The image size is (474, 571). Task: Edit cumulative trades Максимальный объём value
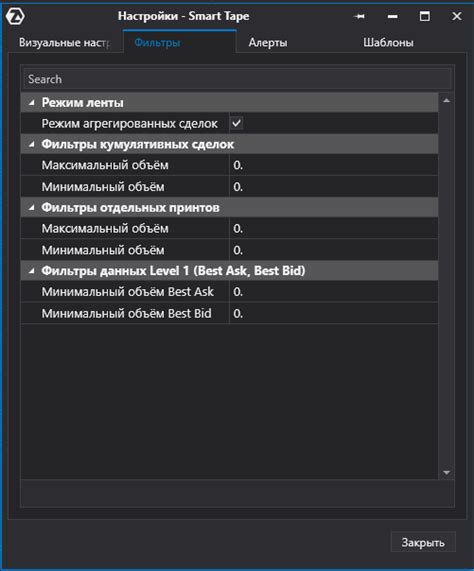tap(333, 165)
